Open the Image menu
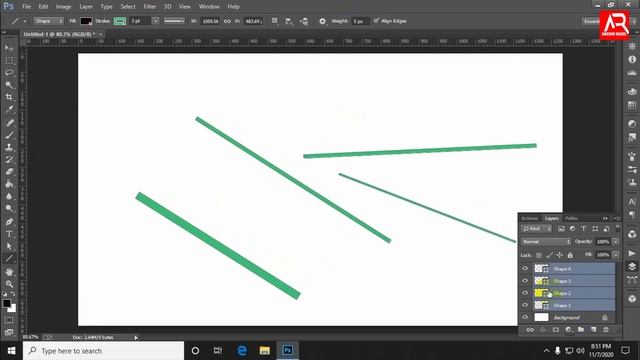Viewport: 640px width, 360px height. pos(63,7)
